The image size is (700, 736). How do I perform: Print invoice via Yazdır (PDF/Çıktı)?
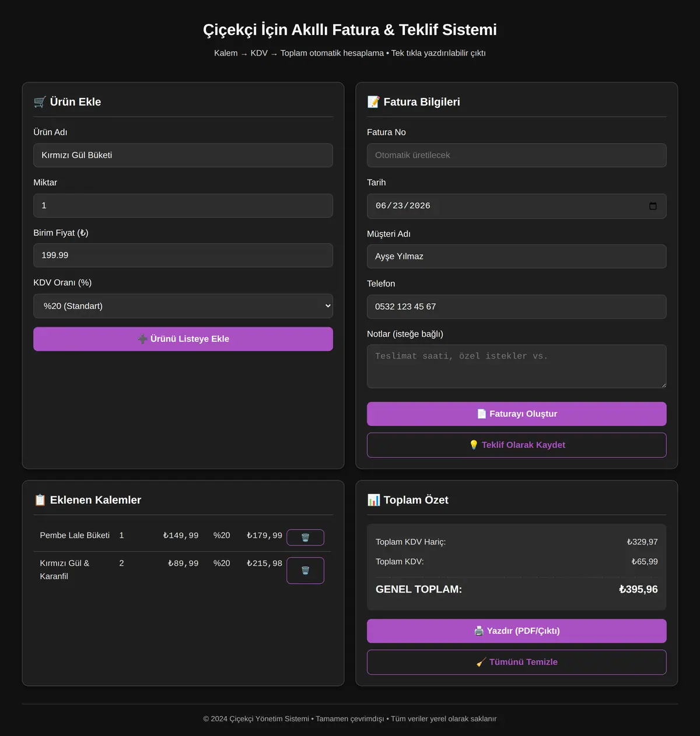[517, 631]
